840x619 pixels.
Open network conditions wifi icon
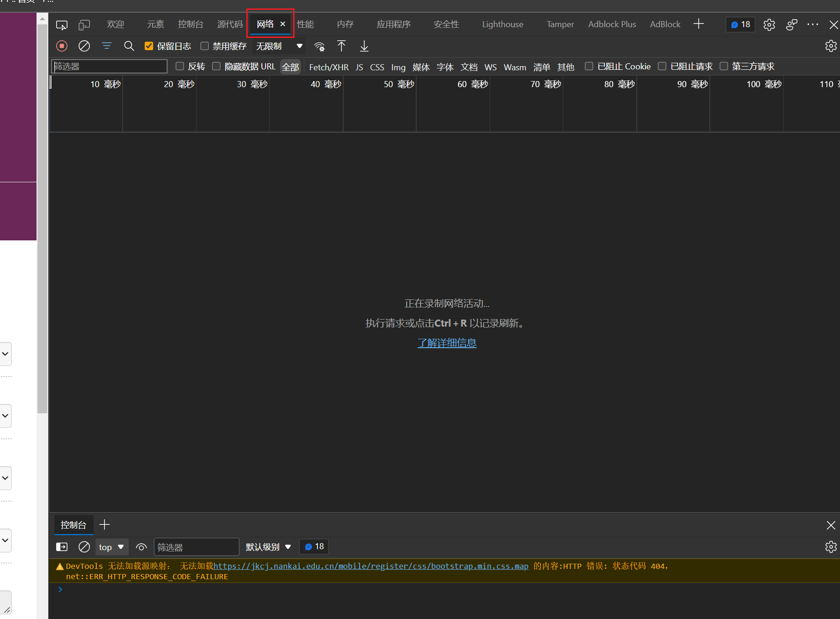point(319,46)
